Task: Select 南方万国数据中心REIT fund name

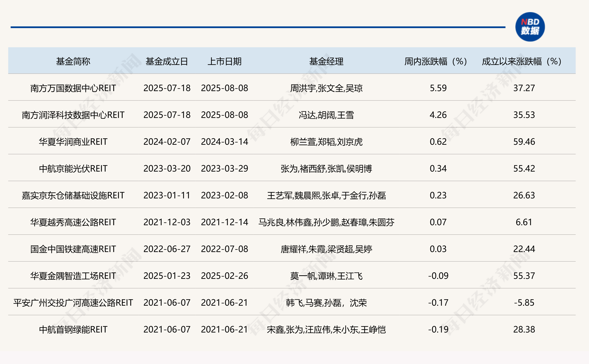Action: tap(73, 88)
